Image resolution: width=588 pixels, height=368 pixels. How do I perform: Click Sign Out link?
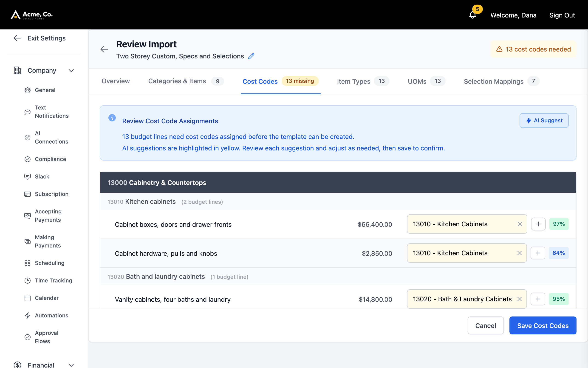click(562, 15)
